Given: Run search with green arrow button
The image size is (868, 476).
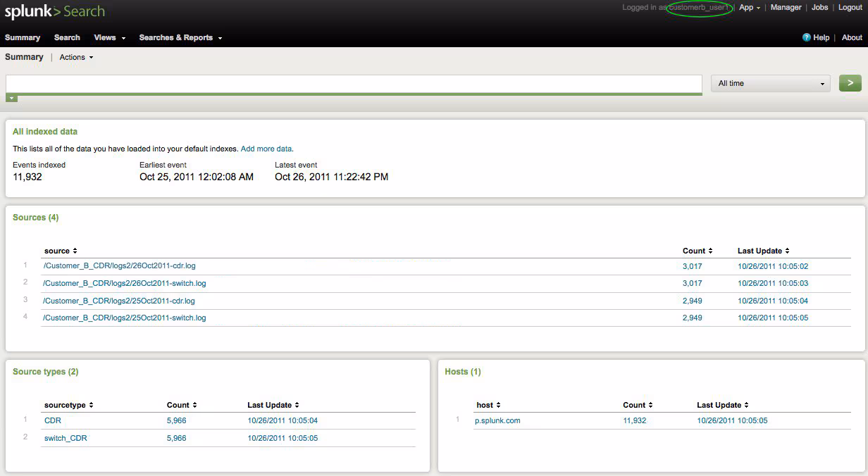Looking at the screenshot, I should click(850, 83).
